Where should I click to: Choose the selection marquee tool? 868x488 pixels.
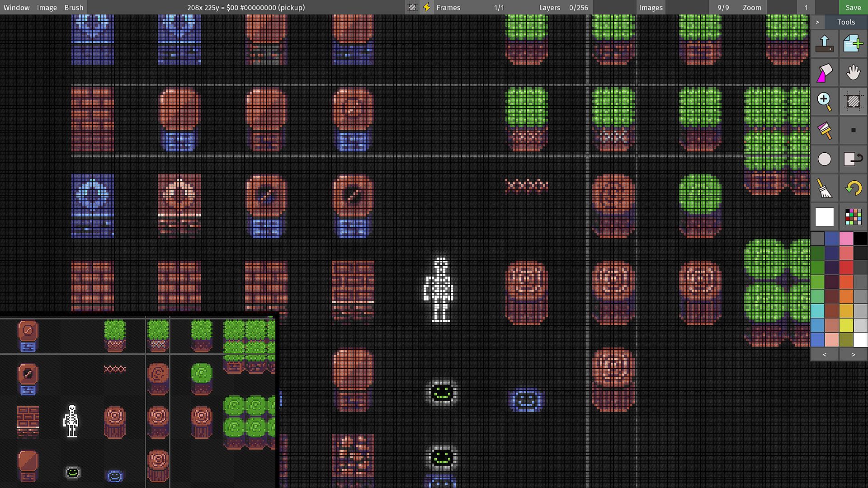coord(853,101)
